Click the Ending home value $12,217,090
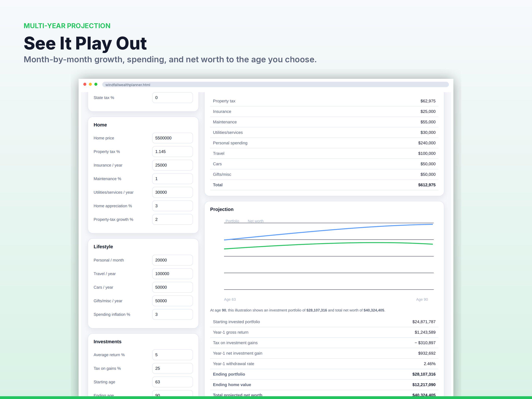The image size is (532, 399). pos(424,385)
